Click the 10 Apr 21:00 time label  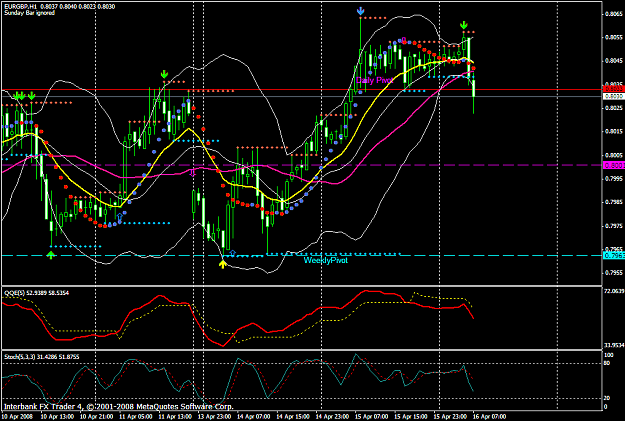(97, 417)
